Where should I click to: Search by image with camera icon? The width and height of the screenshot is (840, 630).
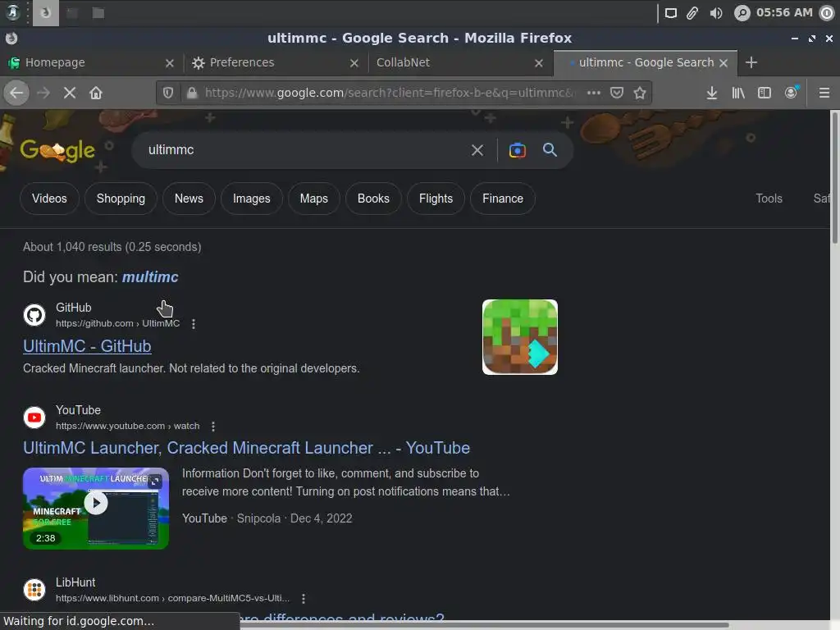coord(517,150)
